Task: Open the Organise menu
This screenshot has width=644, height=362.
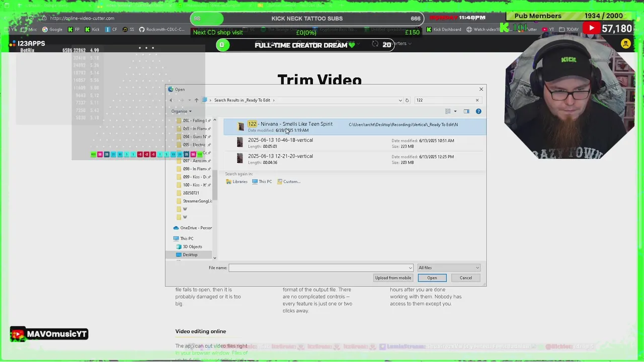Action: (181, 111)
